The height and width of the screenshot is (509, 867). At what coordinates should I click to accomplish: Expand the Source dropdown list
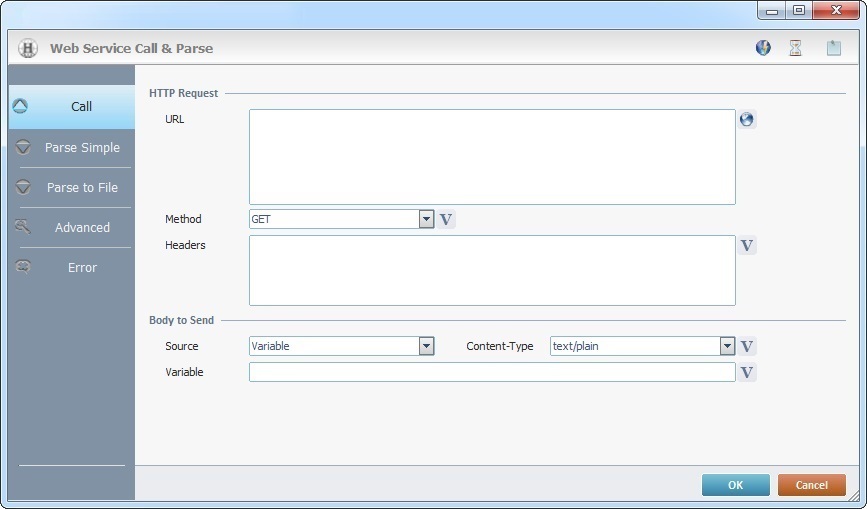point(426,346)
